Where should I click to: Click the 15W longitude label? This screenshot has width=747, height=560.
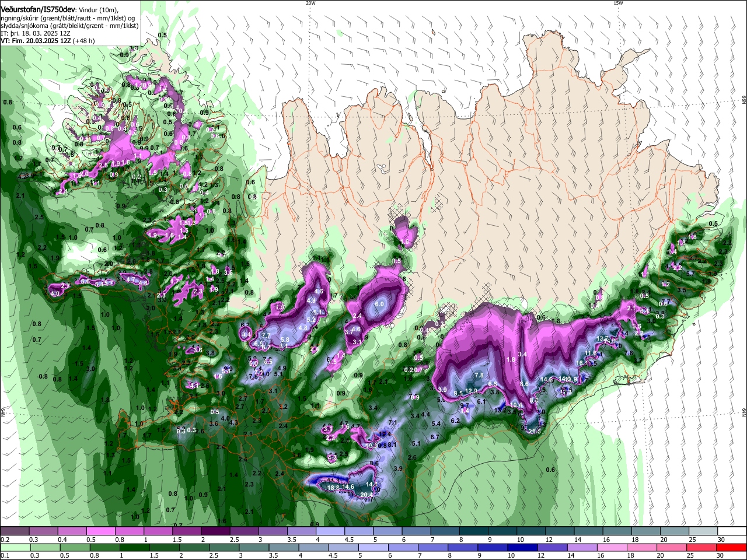pos(618,3)
